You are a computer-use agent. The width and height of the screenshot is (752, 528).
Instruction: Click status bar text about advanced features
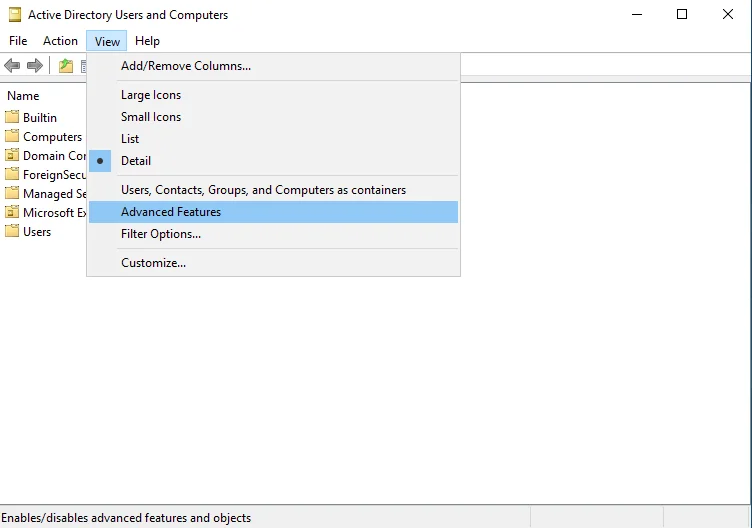click(126, 518)
